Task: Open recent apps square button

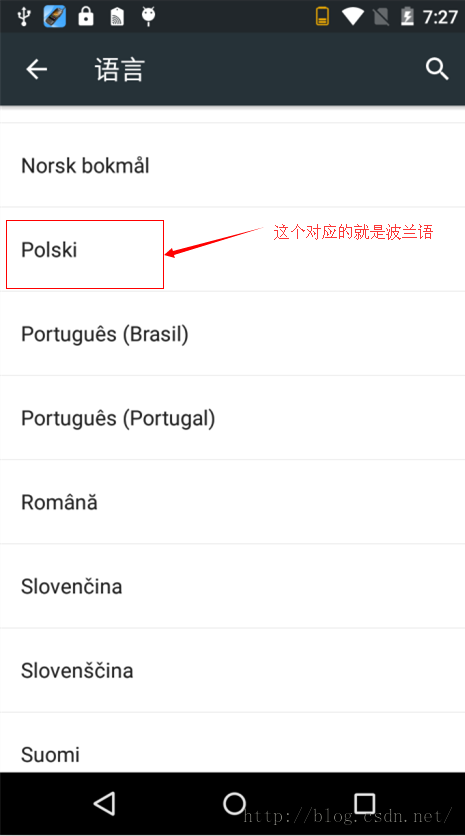Action: click(365, 803)
